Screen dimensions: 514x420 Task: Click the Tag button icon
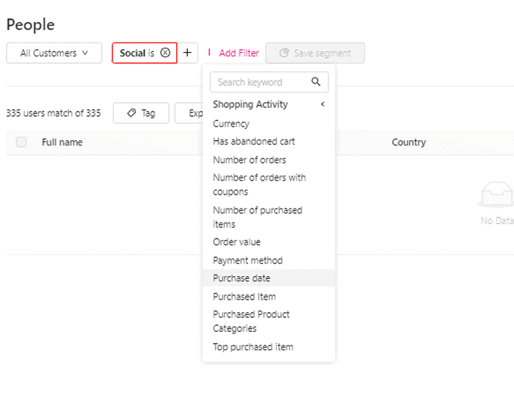131,113
